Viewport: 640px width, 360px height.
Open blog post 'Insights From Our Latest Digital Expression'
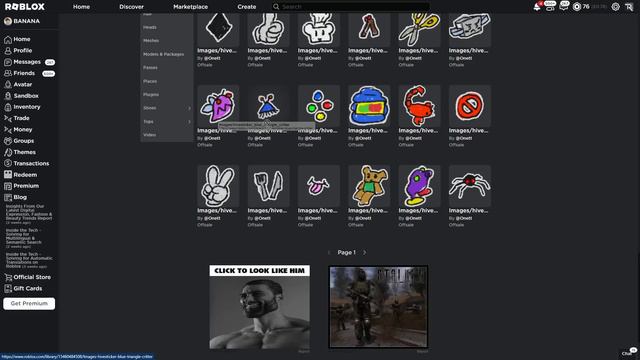pyautogui.click(x=29, y=214)
